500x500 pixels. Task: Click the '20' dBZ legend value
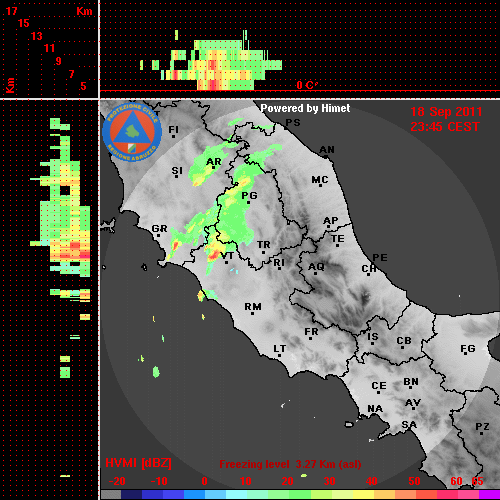click(x=287, y=481)
